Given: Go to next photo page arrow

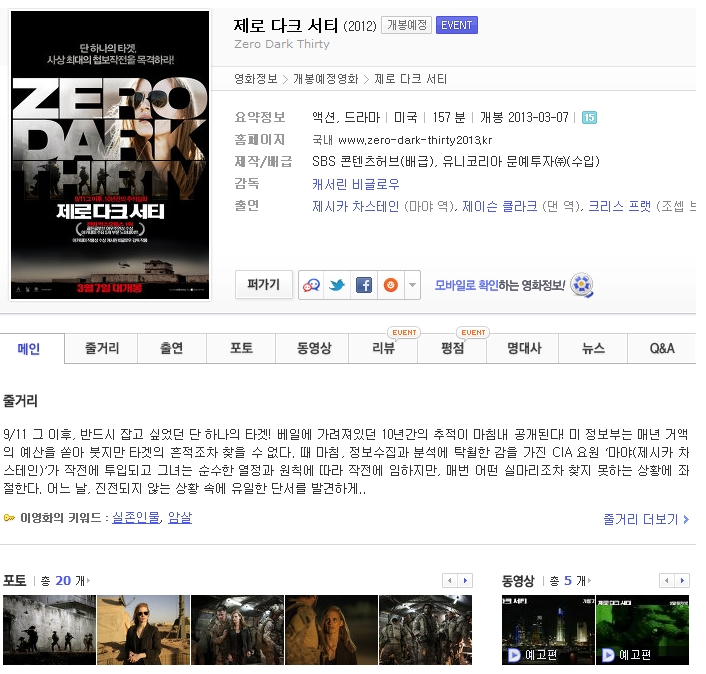Looking at the screenshot, I should [x=465, y=581].
